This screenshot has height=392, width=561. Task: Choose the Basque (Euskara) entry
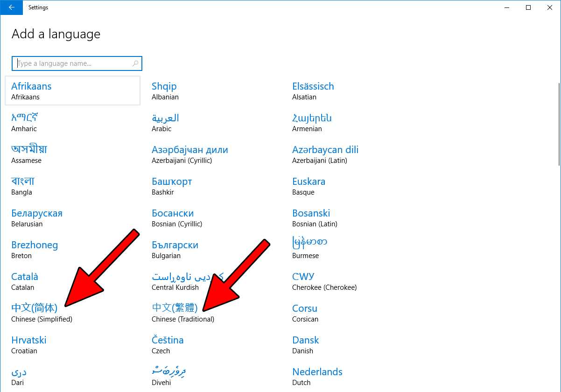(309, 186)
